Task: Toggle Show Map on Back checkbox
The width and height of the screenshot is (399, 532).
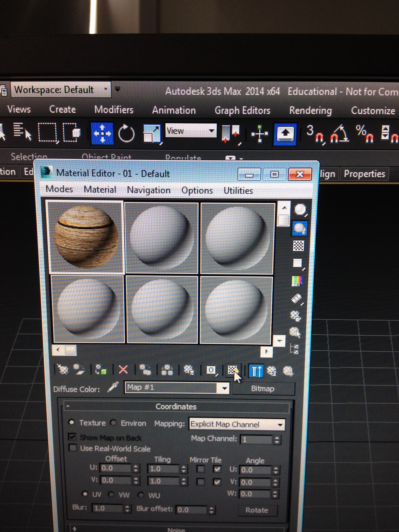Action: [x=72, y=436]
